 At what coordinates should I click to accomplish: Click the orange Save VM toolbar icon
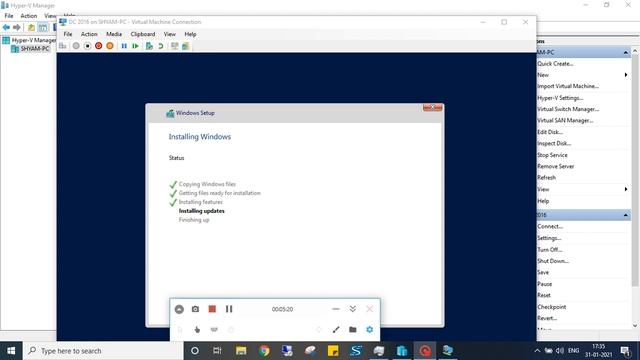(110, 46)
